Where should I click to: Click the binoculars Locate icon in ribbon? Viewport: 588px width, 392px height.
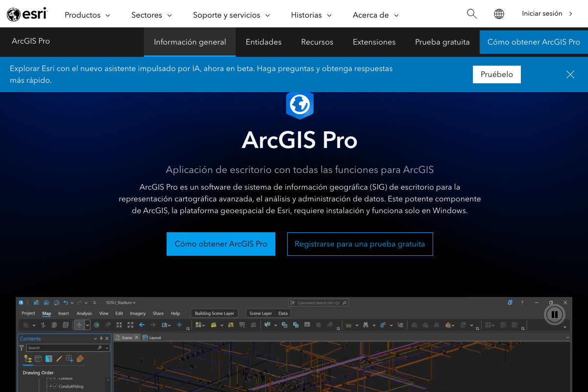366,324
